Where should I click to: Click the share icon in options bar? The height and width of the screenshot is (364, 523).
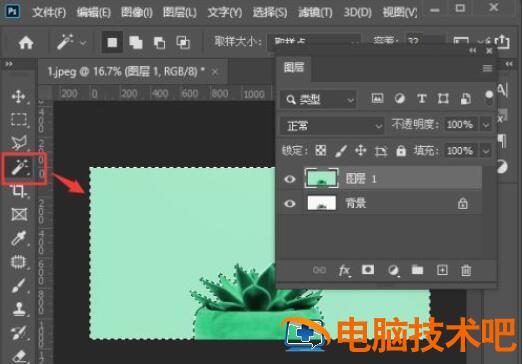pyautogui.click(x=502, y=42)
